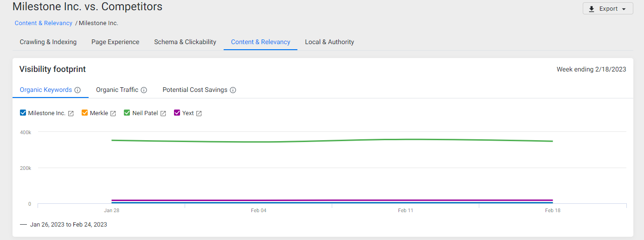Open Merkle external link icon
Viewport: 644px width, 240px height.
click(x=113, y=113)
